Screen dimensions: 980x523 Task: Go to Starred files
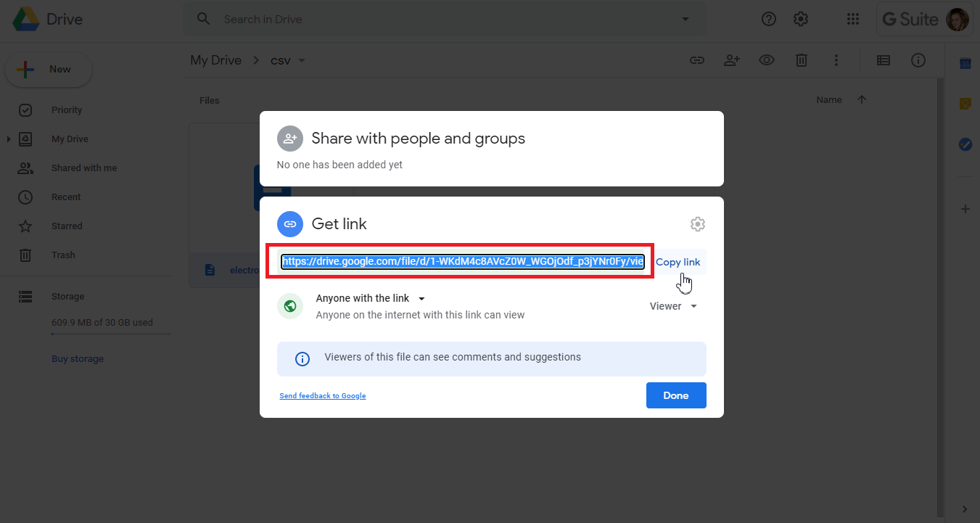point(67,226)
